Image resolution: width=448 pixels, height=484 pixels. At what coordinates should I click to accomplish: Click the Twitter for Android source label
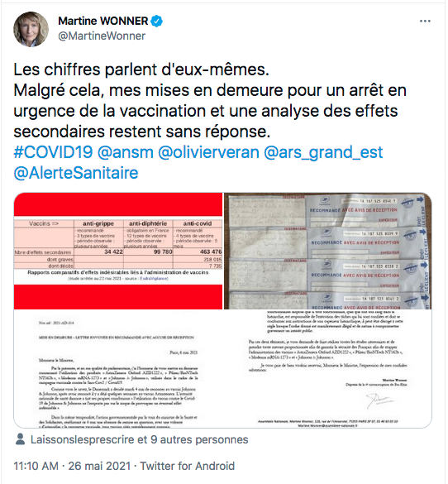(188, 466)
